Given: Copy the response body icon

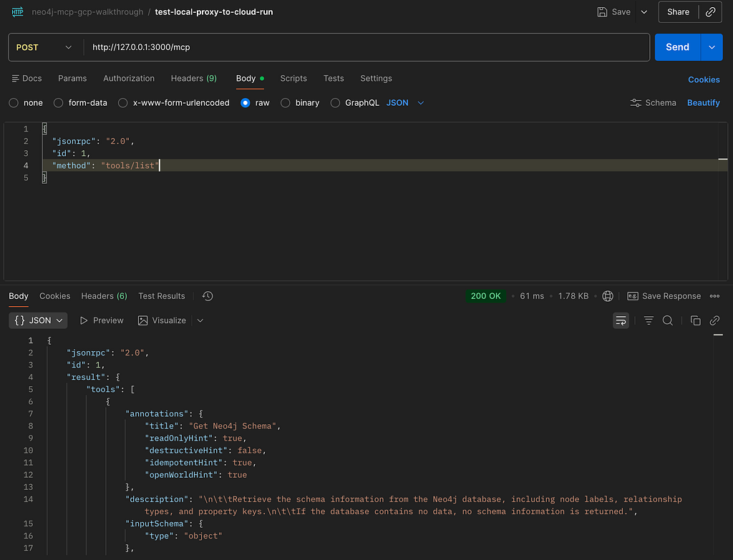Looking at the screenshot, I should [696, 320].
